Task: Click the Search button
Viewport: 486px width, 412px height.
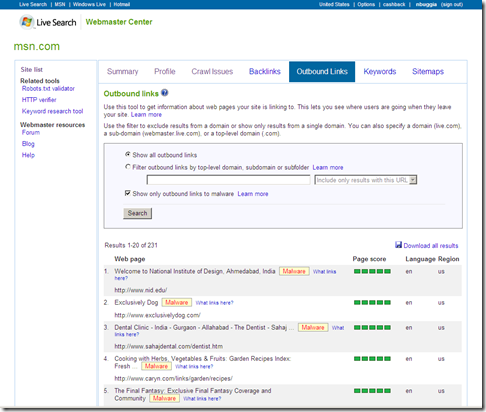Action: 137,213
